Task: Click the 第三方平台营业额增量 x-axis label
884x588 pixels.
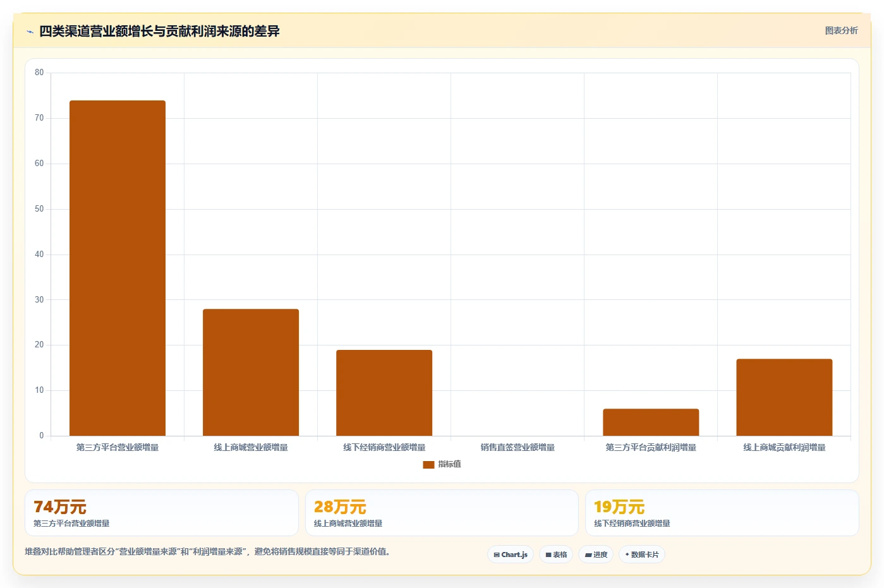Action: coord(118,447)
